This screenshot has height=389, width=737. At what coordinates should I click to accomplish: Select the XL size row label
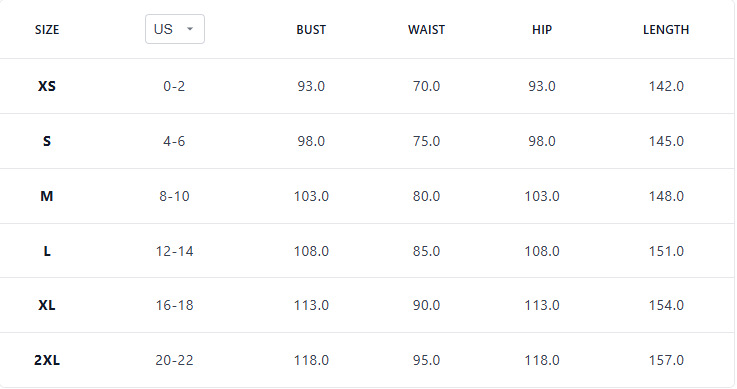coord(47,305)
